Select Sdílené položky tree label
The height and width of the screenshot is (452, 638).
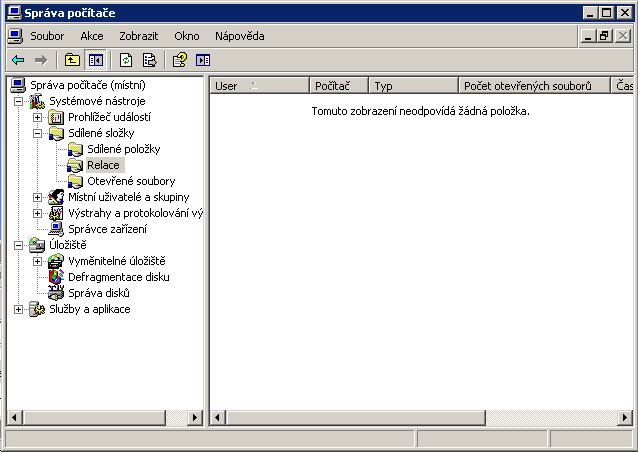(x=124, y=149)
